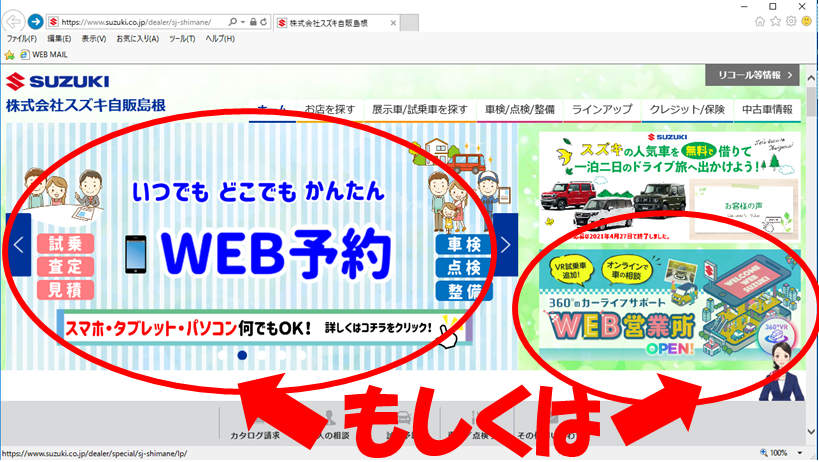Click the search magnifier in address bar
Image resolution: width=819 pixels, height=462 pixels.
[232, 22]
